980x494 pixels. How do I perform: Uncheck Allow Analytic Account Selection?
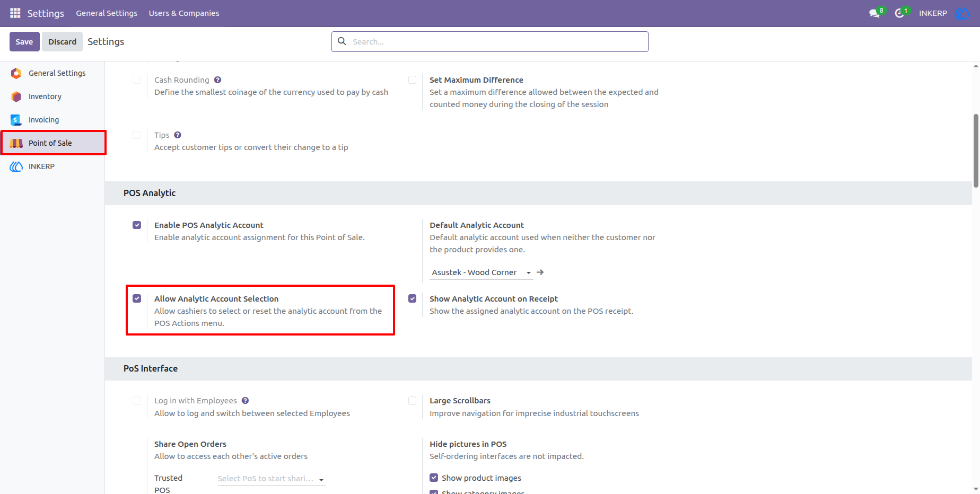137,299
